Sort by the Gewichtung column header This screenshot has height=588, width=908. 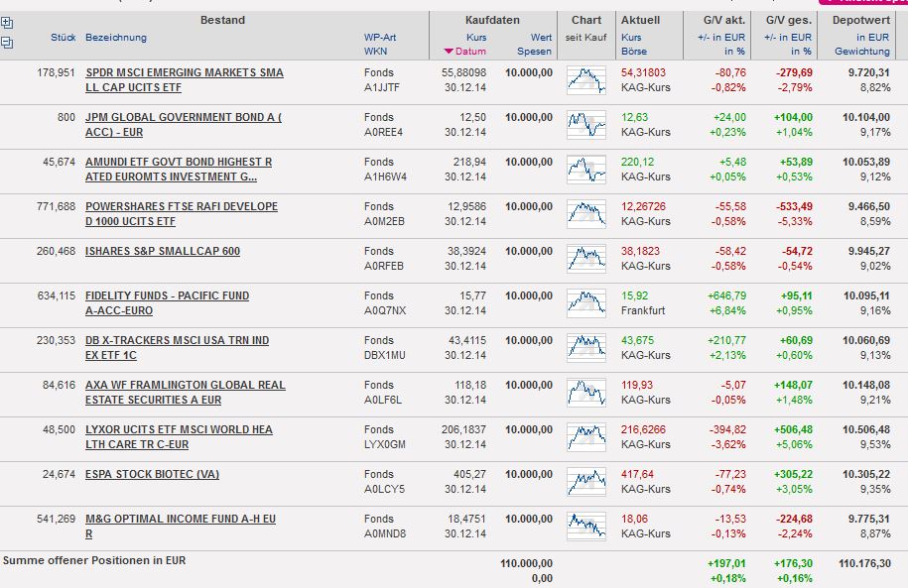tap(861, 52)
